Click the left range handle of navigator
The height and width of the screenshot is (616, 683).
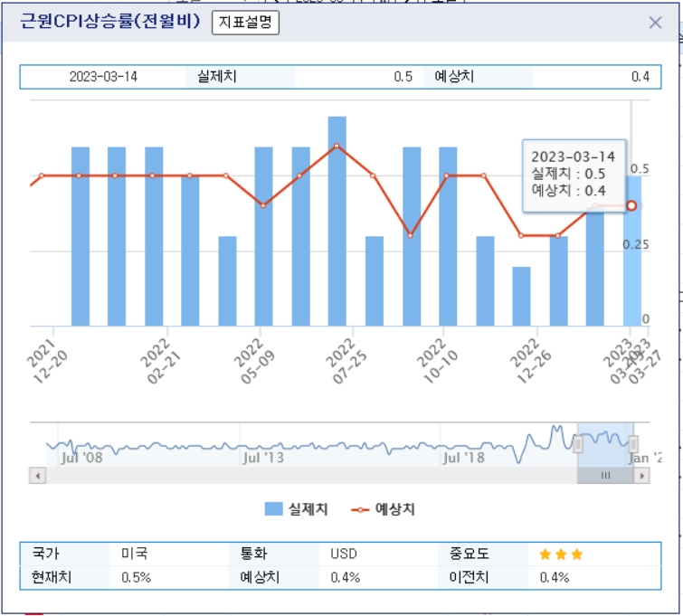tap(578, 444)
